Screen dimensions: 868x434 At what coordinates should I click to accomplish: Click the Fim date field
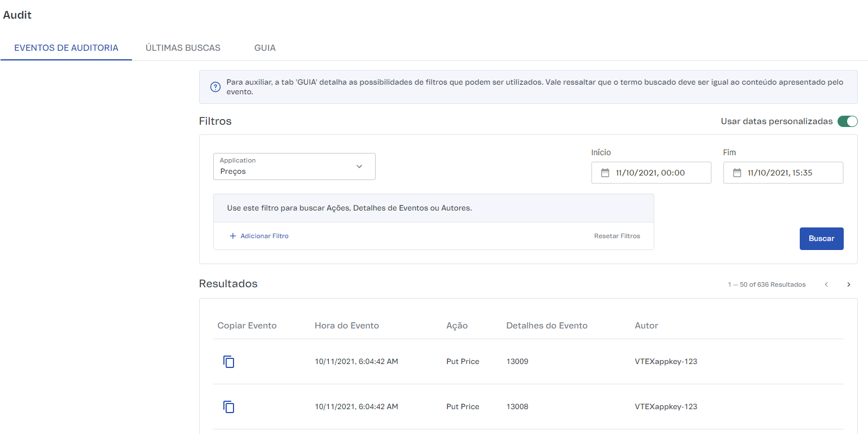click(788, 173)
